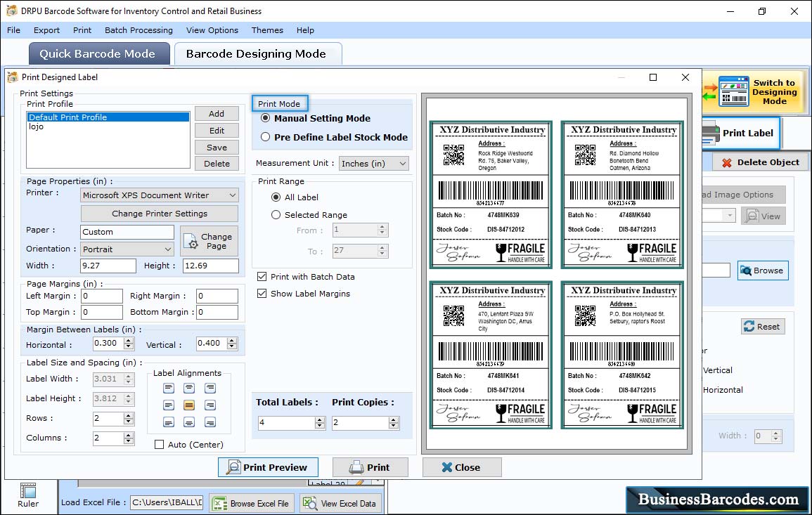The width and height of the screenshot is (812, 515).
Task: Click Save print profile button
Action: (217, 148)
